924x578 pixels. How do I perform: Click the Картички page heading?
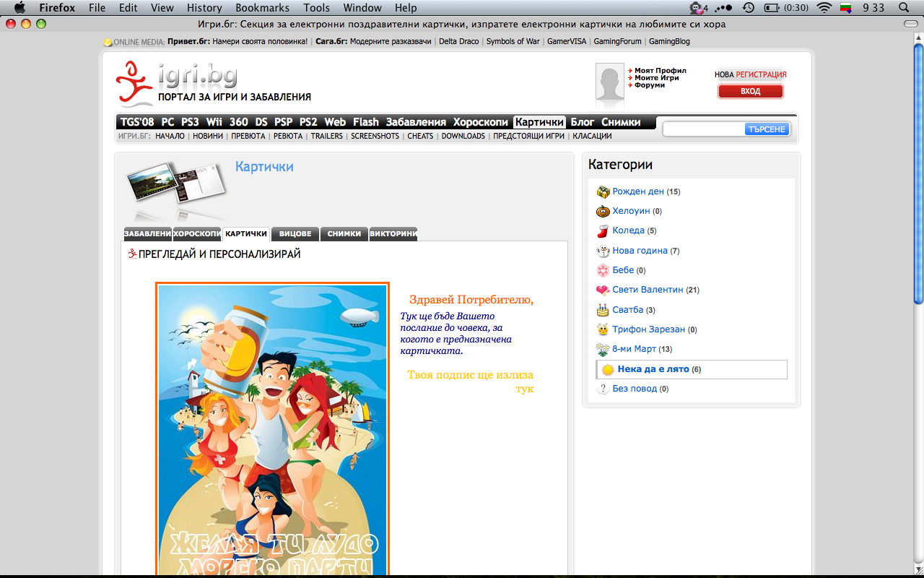click(264, 167)
